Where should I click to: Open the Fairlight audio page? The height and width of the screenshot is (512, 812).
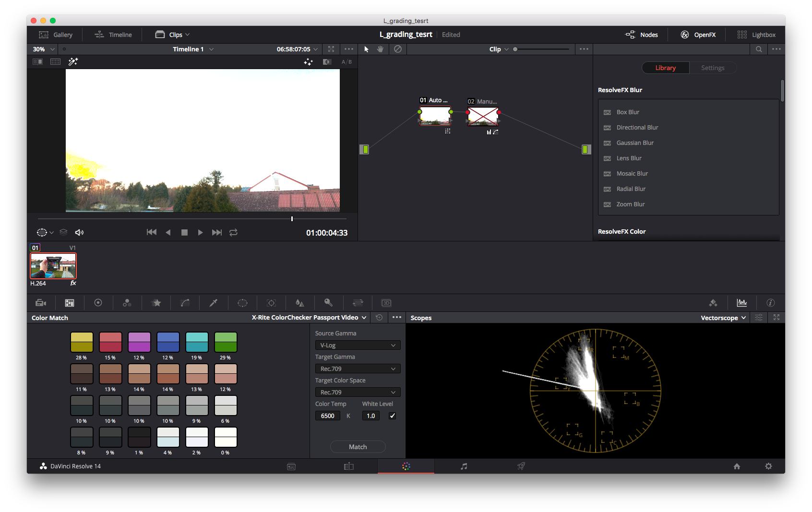pos(464,466)
